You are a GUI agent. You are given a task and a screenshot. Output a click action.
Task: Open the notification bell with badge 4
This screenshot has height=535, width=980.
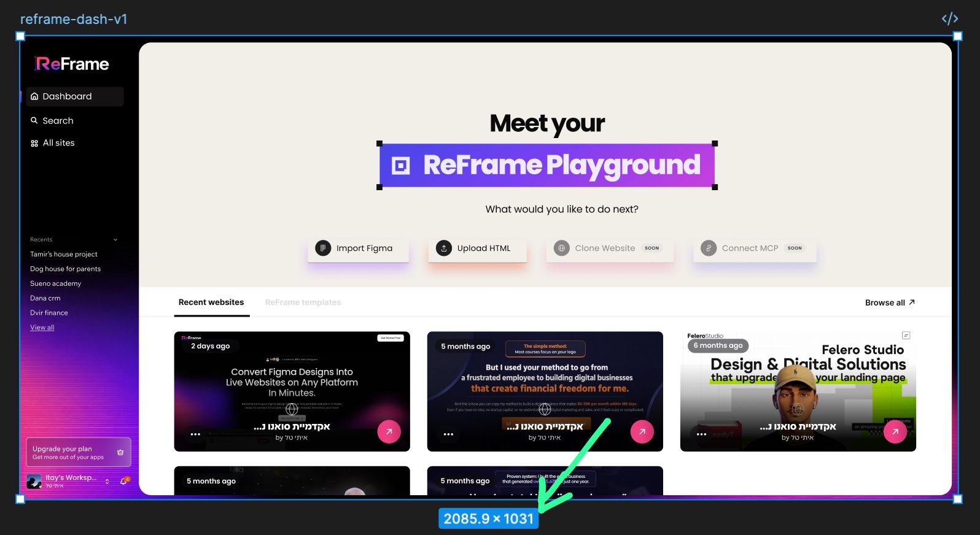pyautogui.click(x=123, y=482)
